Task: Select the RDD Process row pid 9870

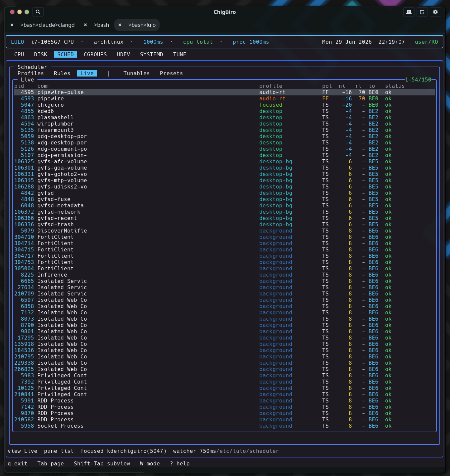Action: pyautogui.click(x=225, y=413)
